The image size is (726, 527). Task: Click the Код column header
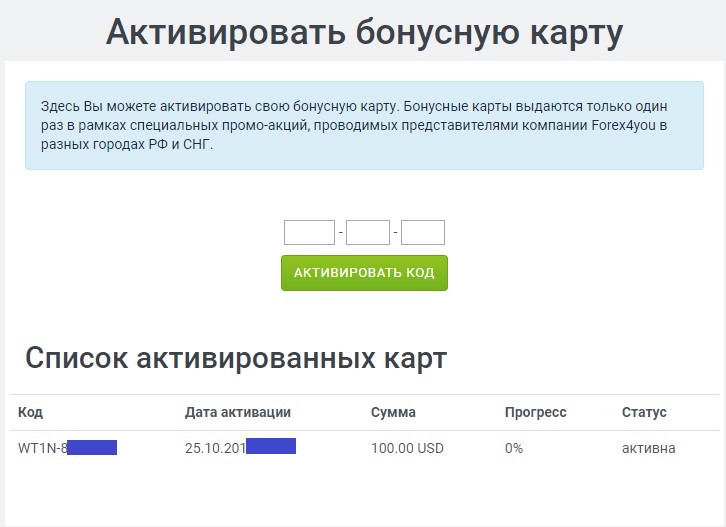pyautogui.click(x=31, y=412)
